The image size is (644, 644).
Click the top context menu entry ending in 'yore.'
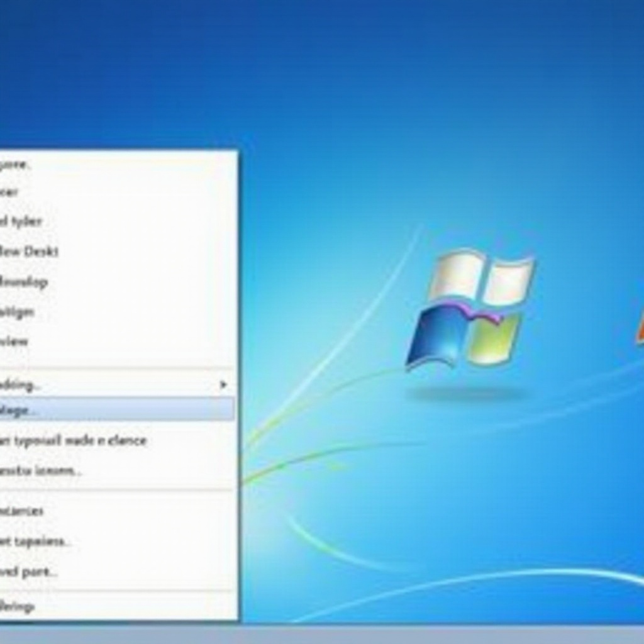click(x=117, y=165)
